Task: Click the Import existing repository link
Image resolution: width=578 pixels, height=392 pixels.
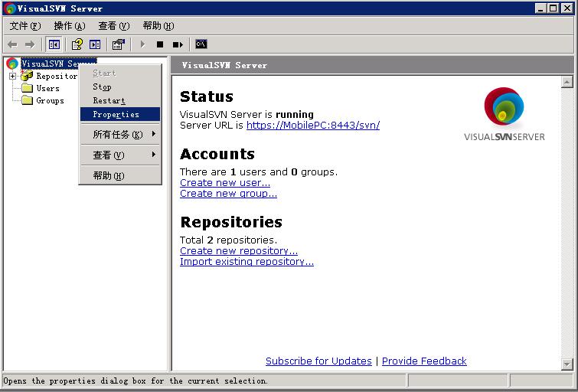Action: tap(247, 262)
